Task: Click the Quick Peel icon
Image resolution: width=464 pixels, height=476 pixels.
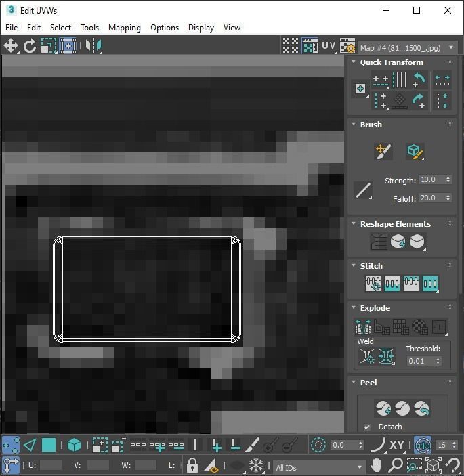Action: pos(383,408)
